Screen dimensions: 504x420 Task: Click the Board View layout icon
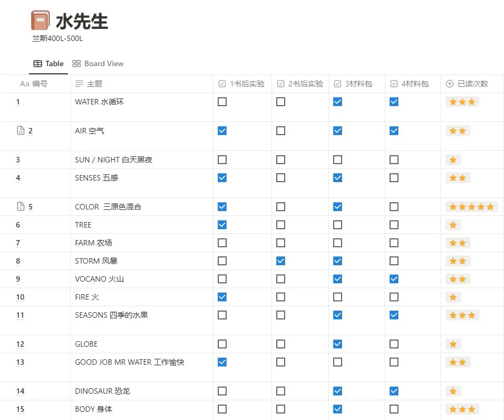(77, 63)
